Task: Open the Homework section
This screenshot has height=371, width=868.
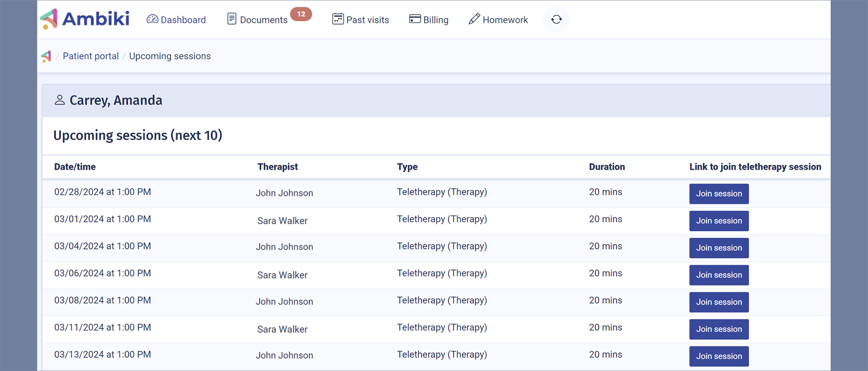Action: pos(498,20)
